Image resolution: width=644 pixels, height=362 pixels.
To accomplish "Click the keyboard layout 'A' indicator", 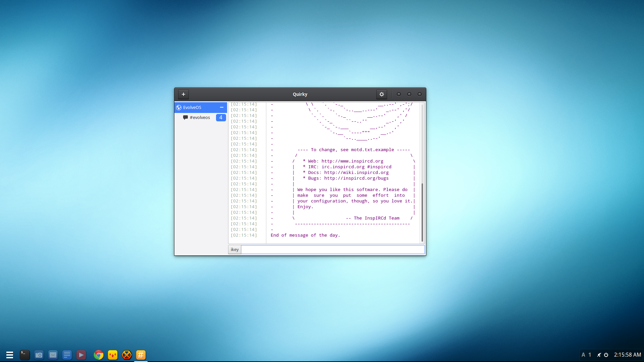I will pyautogui.click(x=583, y=355).
